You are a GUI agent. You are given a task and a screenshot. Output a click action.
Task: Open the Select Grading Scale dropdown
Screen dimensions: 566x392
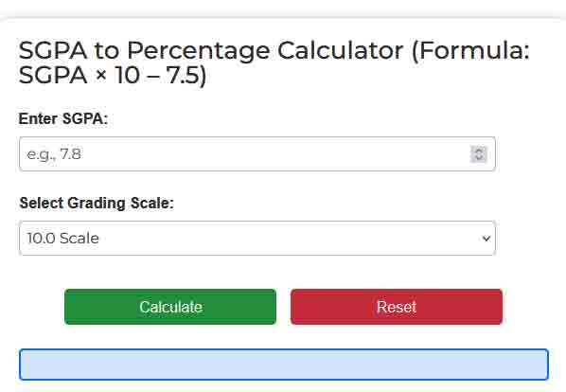click(x=257, y=239)
